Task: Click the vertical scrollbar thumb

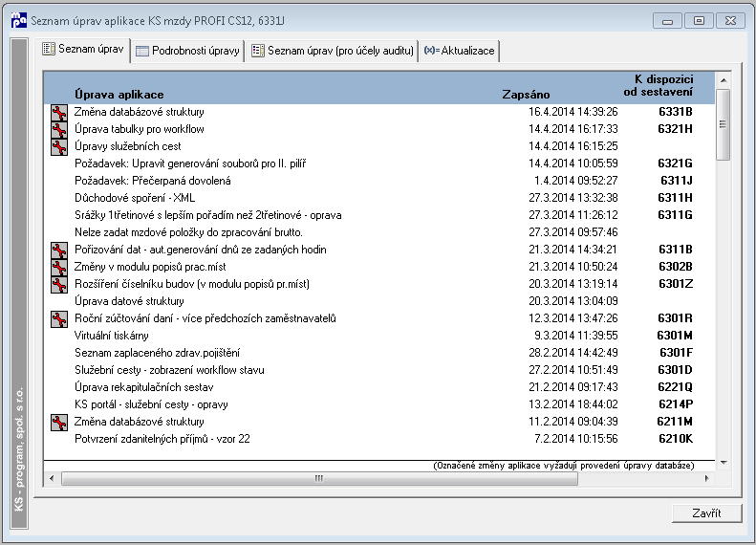Action: [724, 124]
